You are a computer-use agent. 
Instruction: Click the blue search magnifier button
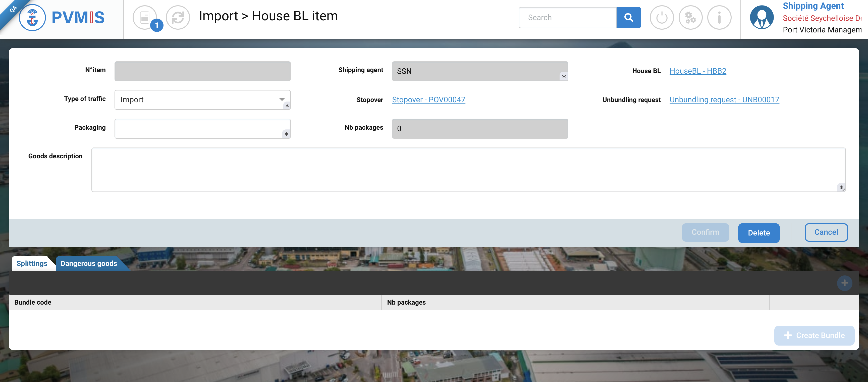click(628, 18)
